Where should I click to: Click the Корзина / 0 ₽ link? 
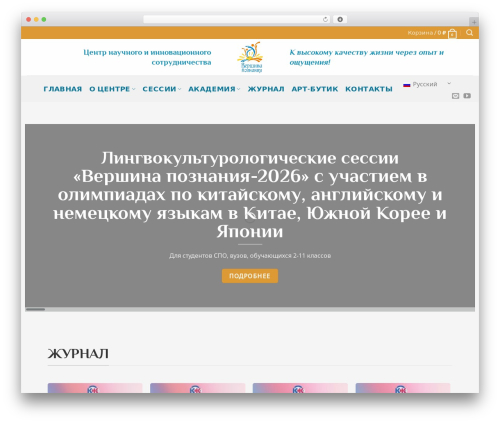426,33
